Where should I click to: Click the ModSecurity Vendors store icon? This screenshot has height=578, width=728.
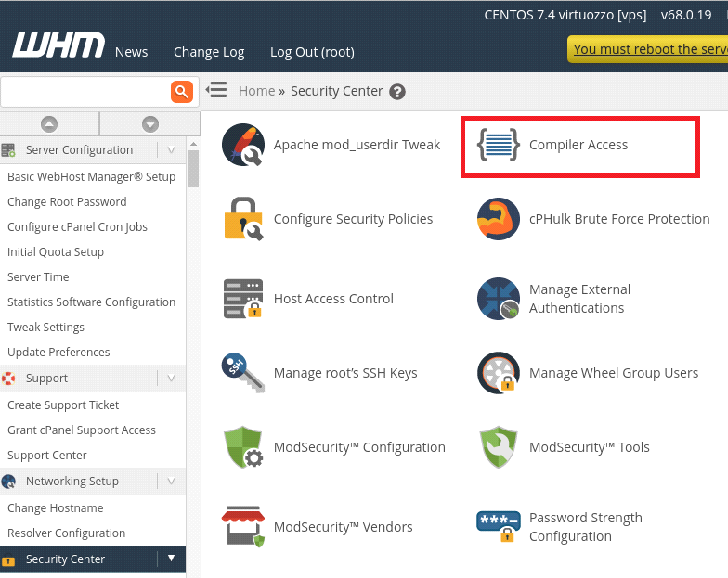[x=243, y=527]
